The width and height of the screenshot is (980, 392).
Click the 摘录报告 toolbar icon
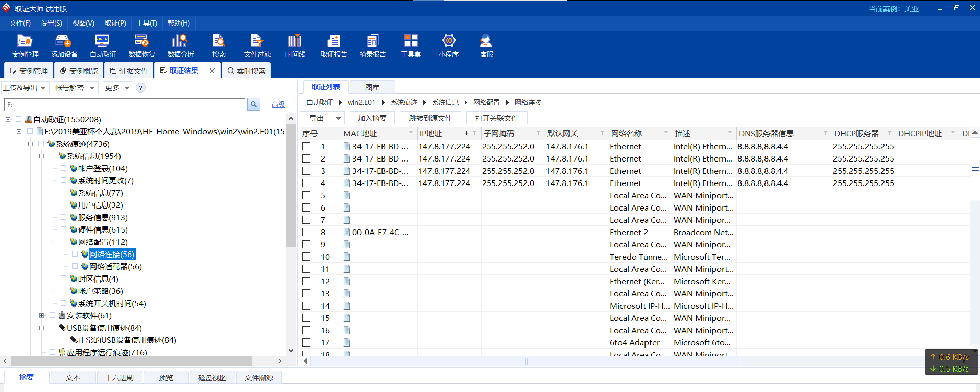[x=372, y=45]
